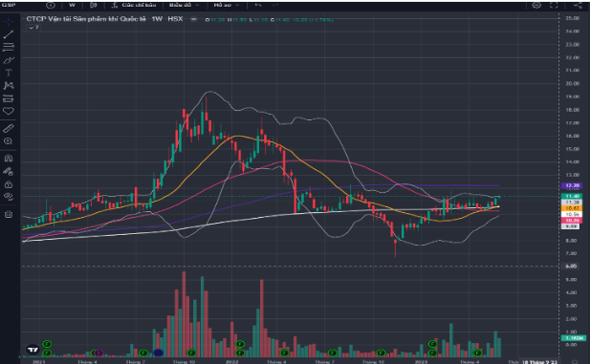Select the Fibonacci and Gann lines tool
Viewport: 590px width, 364px height.
[9, 47]
